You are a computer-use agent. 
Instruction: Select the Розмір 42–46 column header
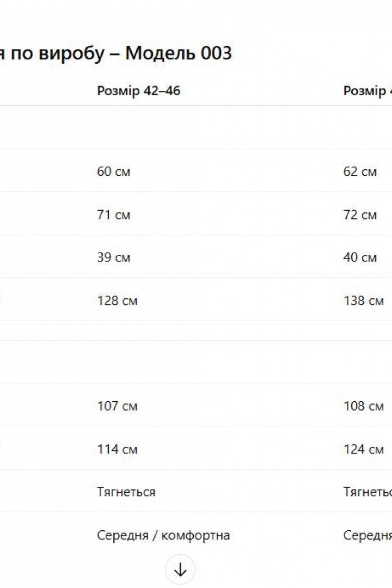point(138,91)
